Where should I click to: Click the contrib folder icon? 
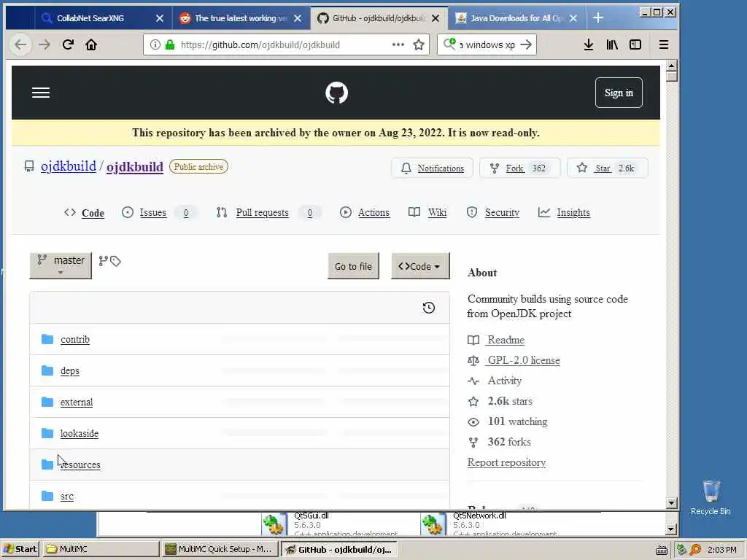pos(47,339)
